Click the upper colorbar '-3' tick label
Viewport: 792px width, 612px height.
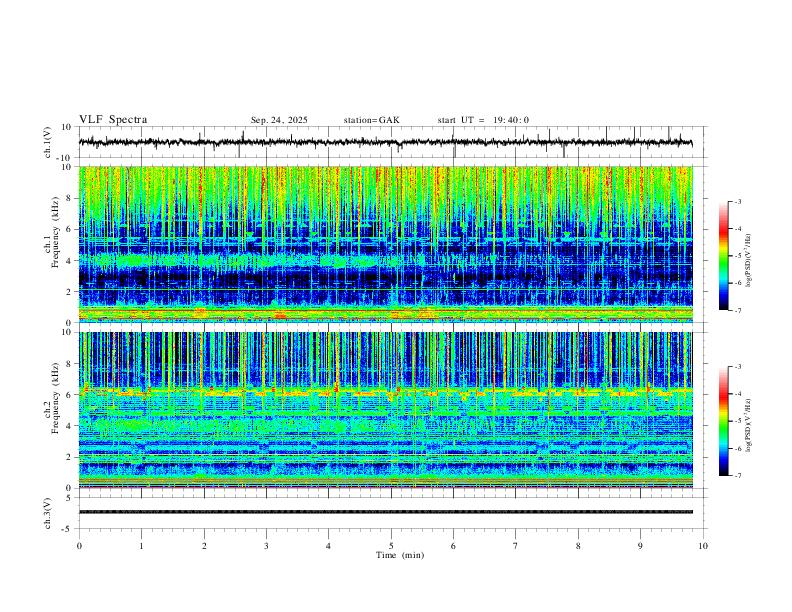pos(738,201)
